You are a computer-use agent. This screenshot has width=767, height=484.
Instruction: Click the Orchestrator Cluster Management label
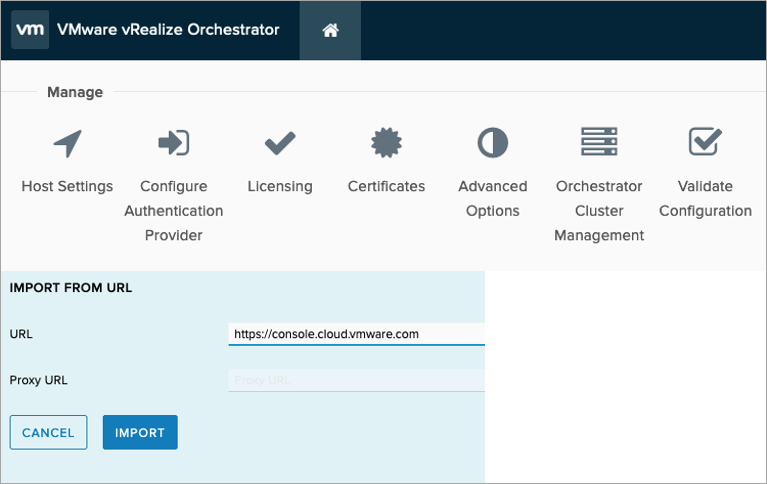(x=599, y=210)
